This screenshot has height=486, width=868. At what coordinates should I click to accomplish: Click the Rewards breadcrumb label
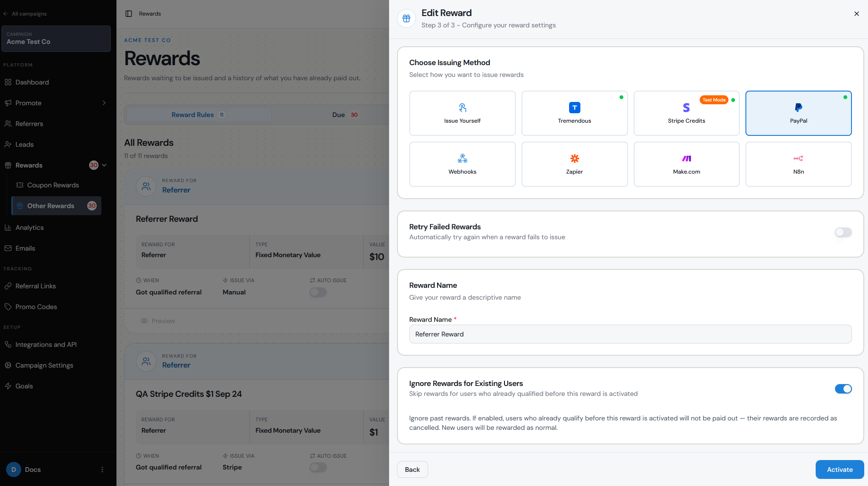[x=150, y=14]
